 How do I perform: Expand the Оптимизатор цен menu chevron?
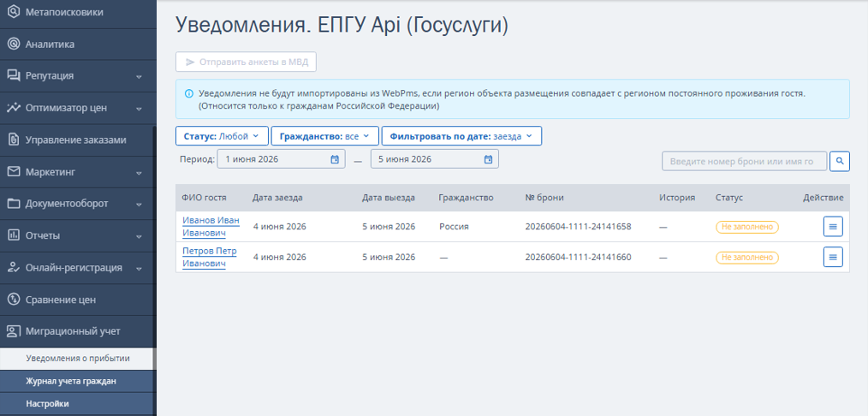click(x=139, y=109)
